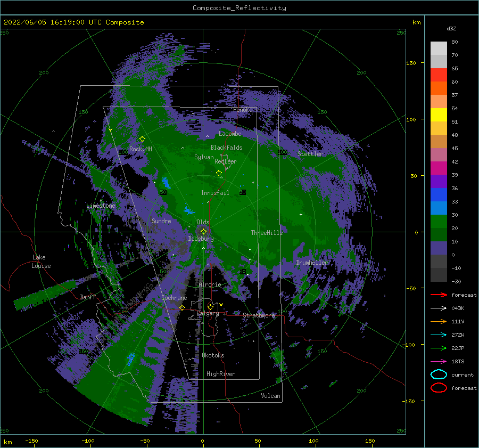Click the Airdrie town label

click(x=210, y=284)
